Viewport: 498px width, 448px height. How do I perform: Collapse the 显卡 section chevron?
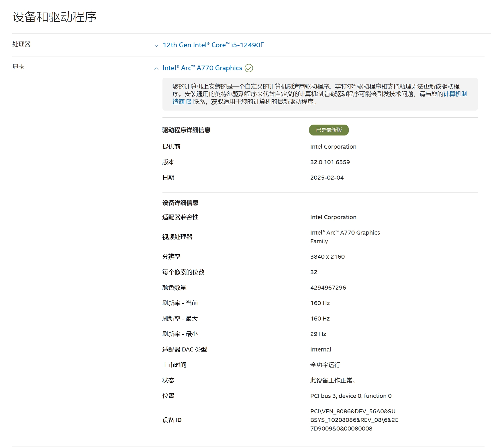tap(156, 68)
